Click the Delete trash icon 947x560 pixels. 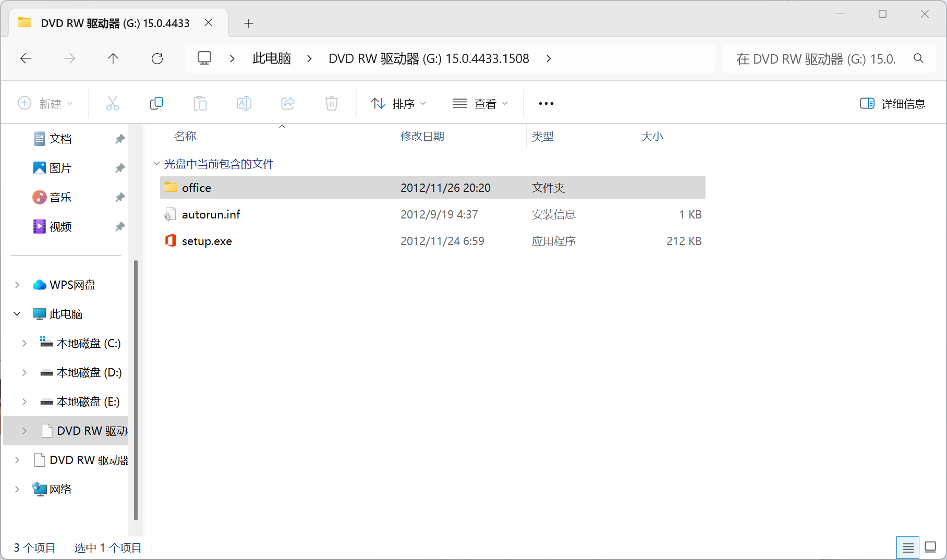(331, 103)
